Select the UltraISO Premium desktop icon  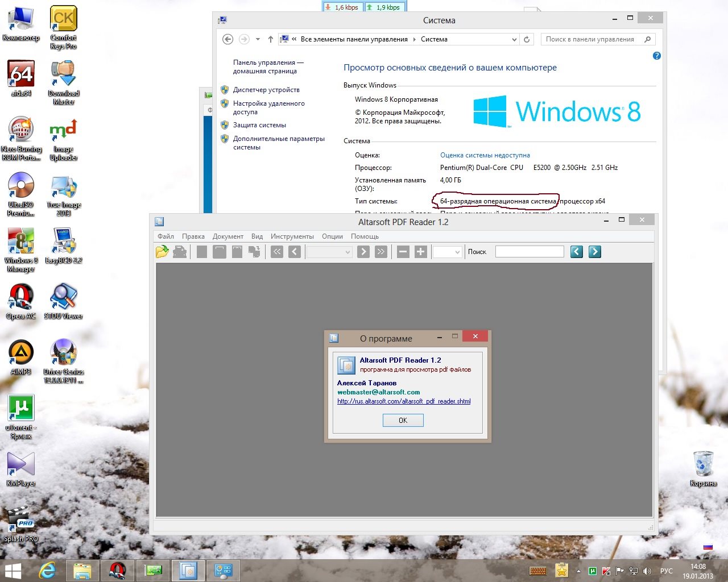click(x=21, y=189)
